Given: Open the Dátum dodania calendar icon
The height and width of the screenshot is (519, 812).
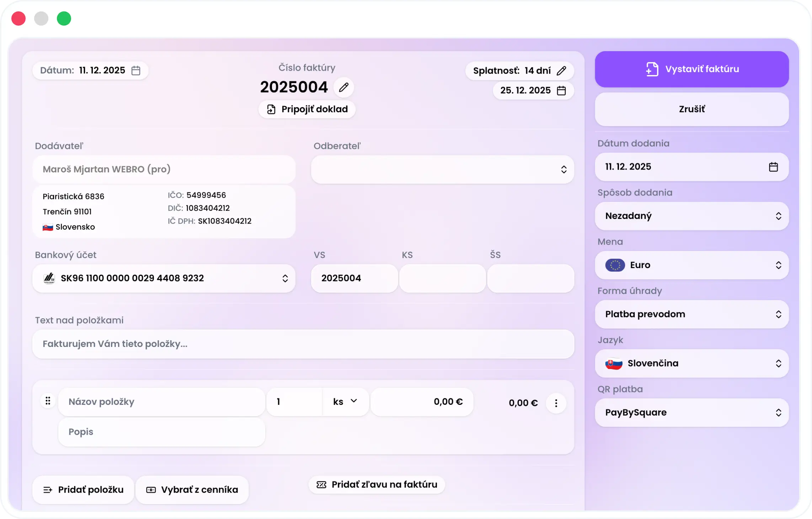Looking at the screenshot, I should point(774,167).
